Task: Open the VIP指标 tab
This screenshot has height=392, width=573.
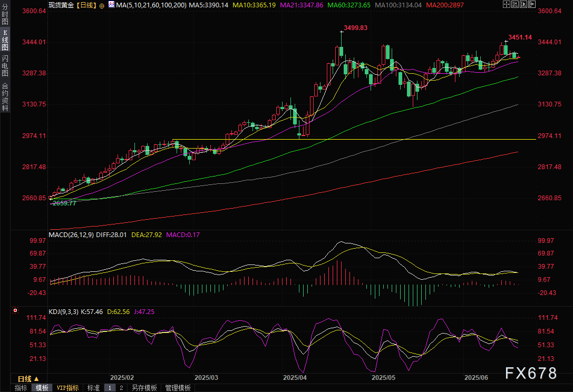Action: 67,388
